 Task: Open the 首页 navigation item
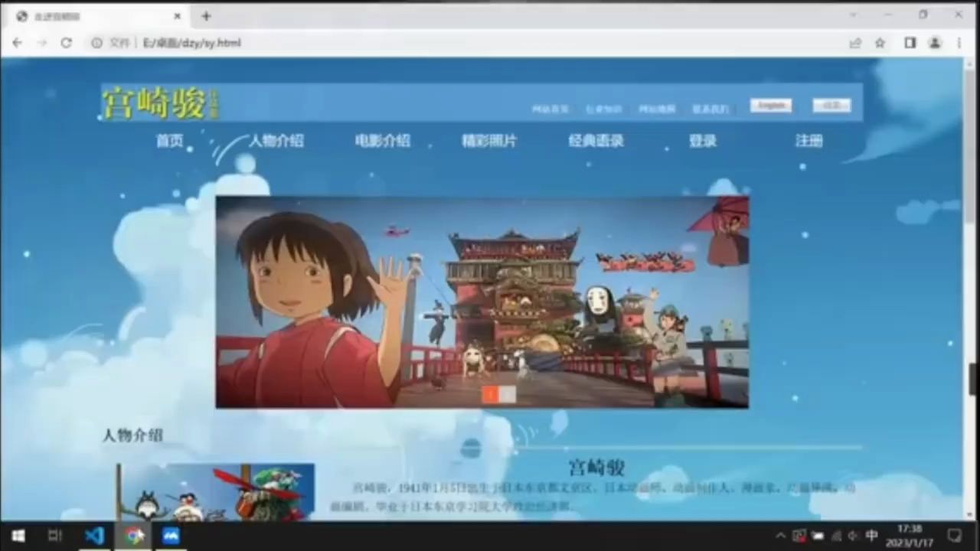coord(170,141)
